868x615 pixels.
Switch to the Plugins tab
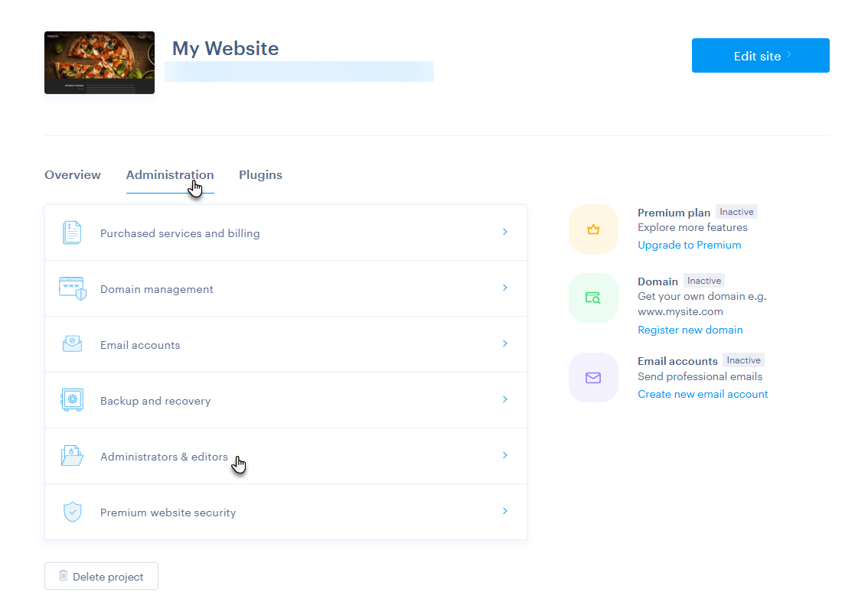click(261, 174)
